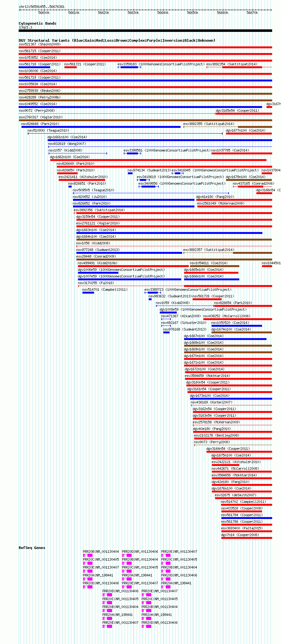Open nsv436169 (Korbel2007) label
The width and height of the screenshot is (281, 644).
pyautogui.click(x=212, y=402)
